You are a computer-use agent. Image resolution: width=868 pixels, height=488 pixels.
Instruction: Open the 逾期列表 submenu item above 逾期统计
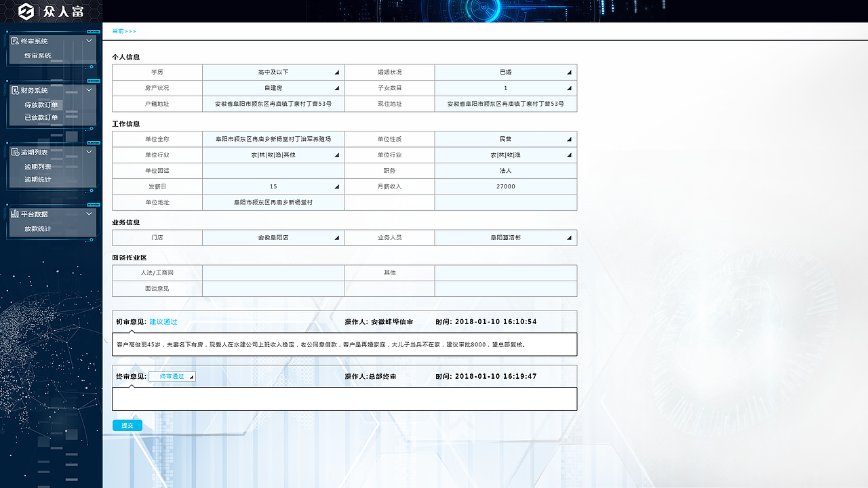(38, 167)
